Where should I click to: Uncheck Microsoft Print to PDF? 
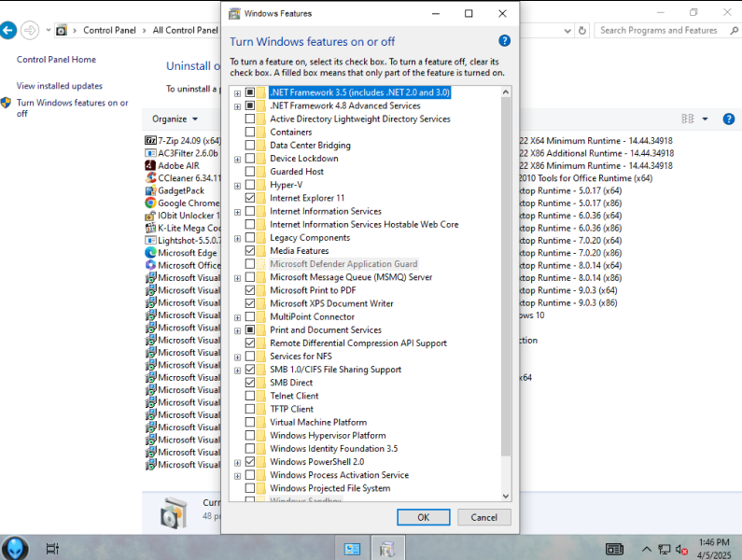[x=250, y=289]
